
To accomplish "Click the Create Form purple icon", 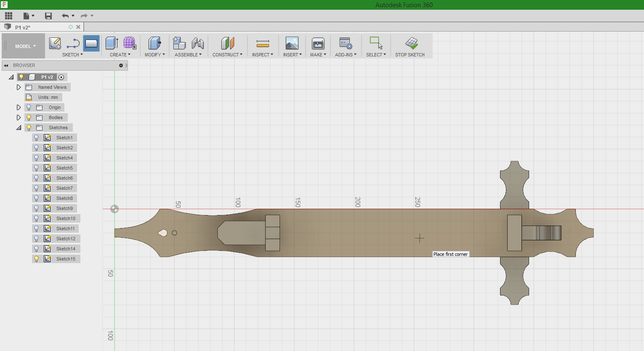I will [130, 43].
